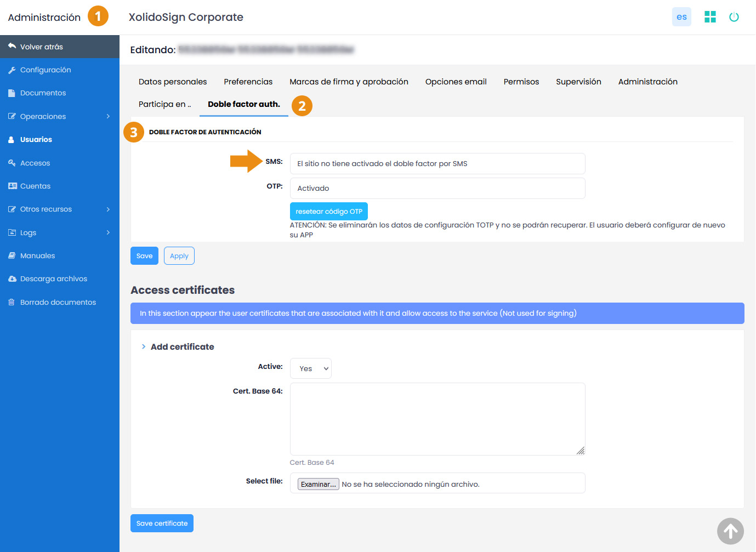Expand the Otros recursos submenu chevron
The width and height of the screenshot is (756, 552).
pos(108,209)
